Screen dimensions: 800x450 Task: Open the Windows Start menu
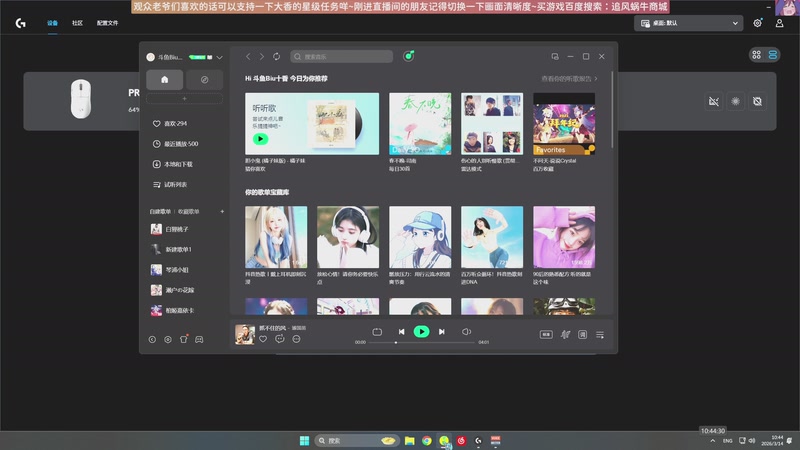(305, 441)
